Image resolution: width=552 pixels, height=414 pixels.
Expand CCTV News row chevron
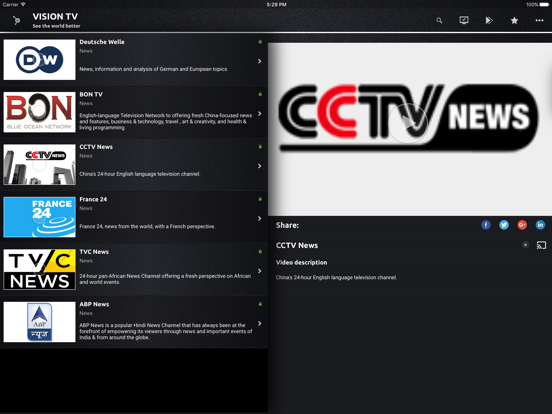(x=259, y=166)
